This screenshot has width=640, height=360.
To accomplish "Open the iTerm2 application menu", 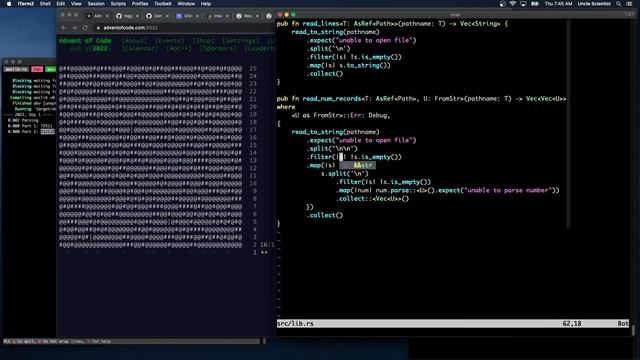I will click(x=26, y=4).
